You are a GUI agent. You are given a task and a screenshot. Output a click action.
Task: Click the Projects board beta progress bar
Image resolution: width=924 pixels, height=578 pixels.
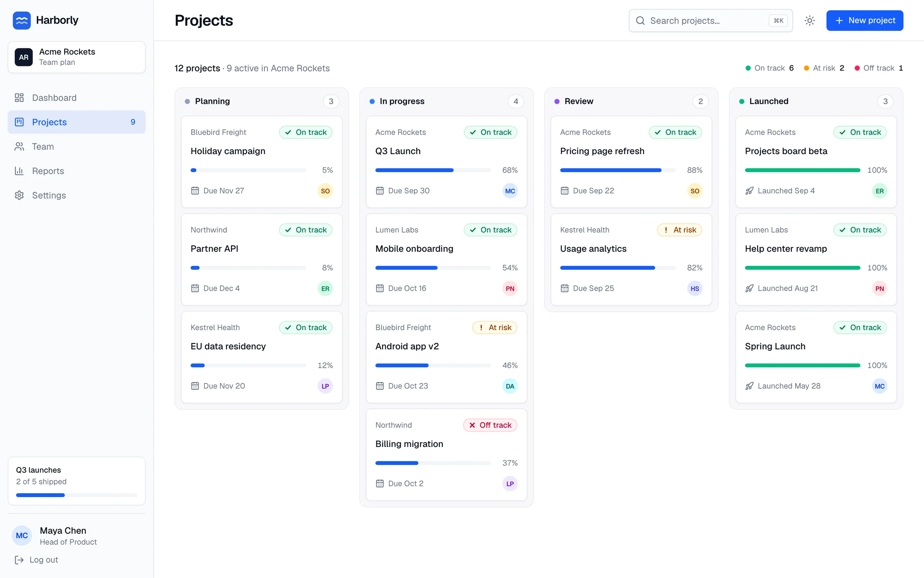803,170
